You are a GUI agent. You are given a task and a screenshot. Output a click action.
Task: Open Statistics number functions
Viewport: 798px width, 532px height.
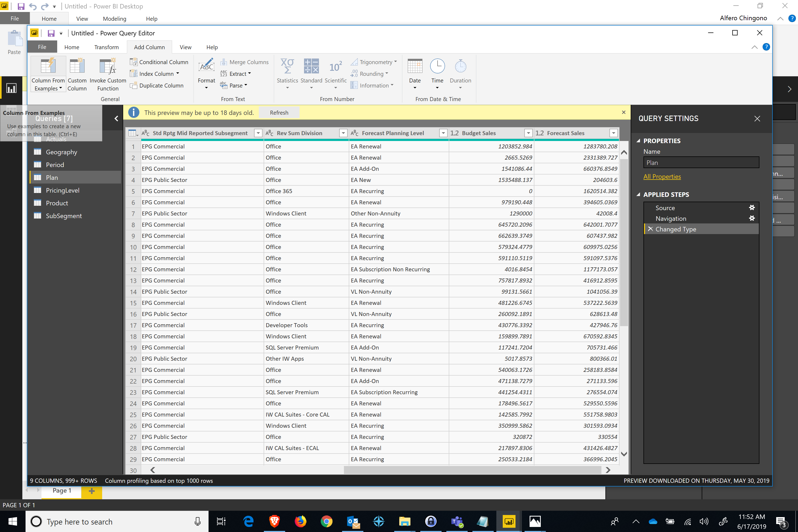click(x=287, y=74)
